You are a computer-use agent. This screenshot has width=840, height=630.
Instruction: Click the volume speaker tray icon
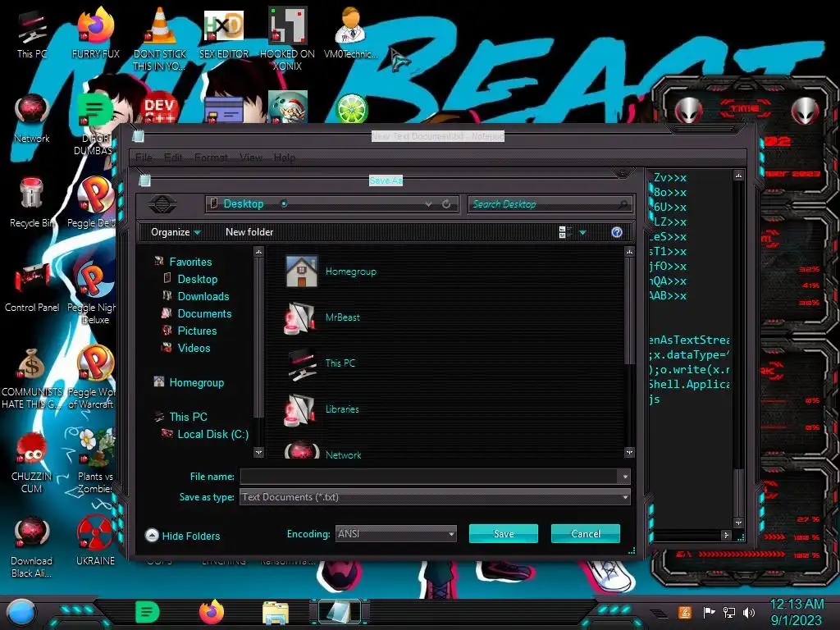click(749, 612)
